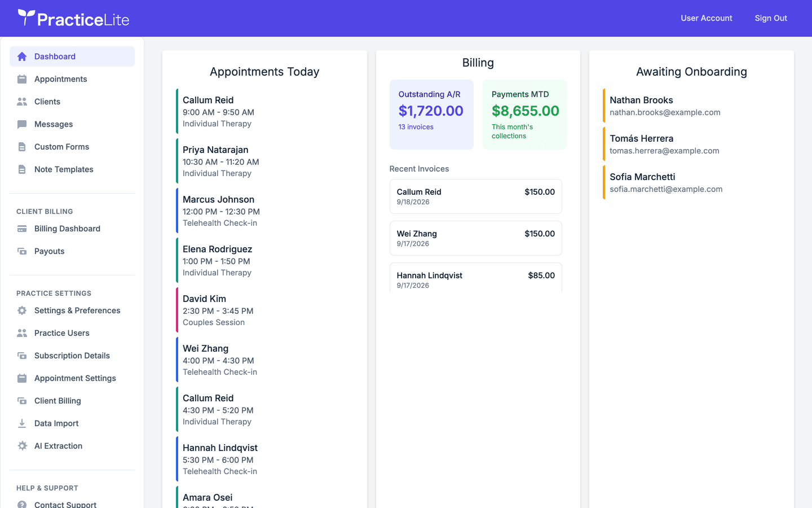Open Priya Natarajan's 10:30 AM appointment
This screenshot has height=508, width=812.
pos(264,161)
